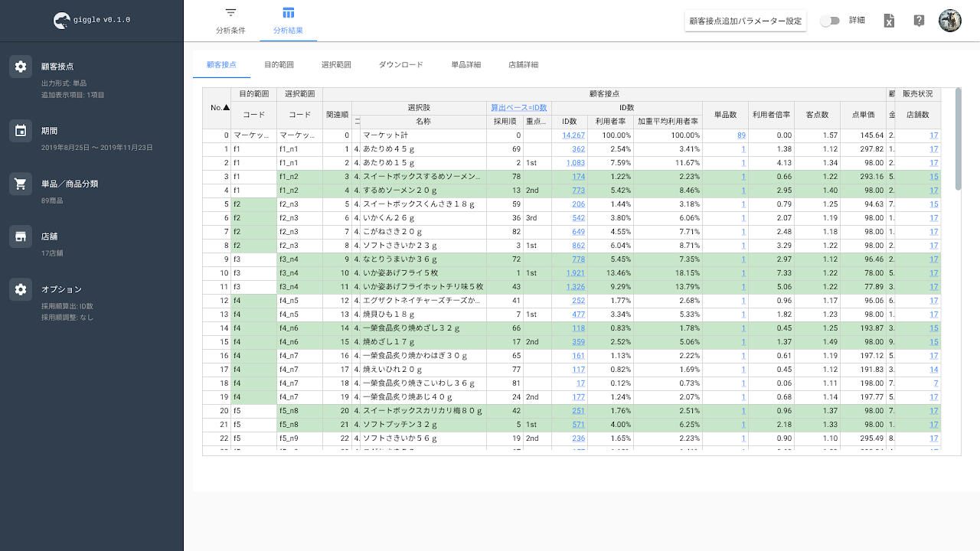
Task: Click the 関連順 column header
Action: (x=337, y=115)
